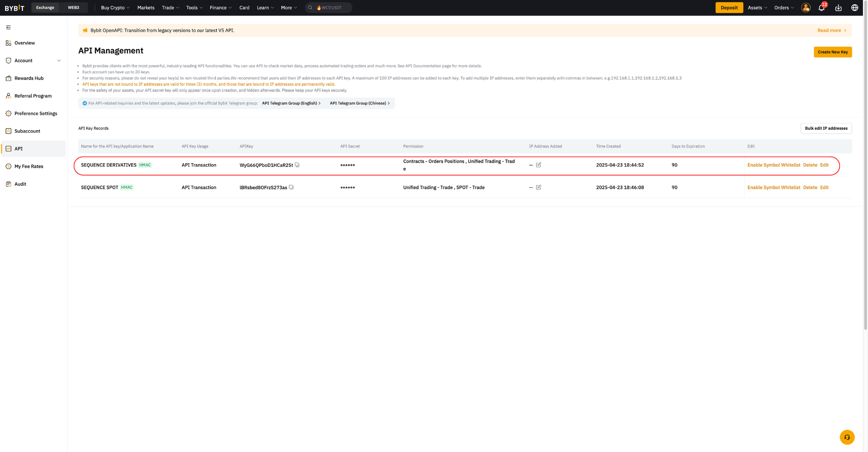The image size is (868, 452).
Task: Open the Finance dropdown menu
Action: (x=221, y=8)
